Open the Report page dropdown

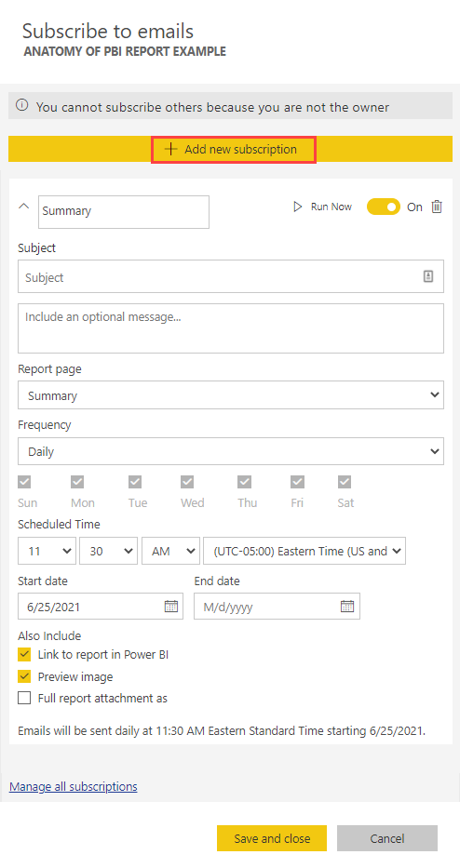click(x=231, y=395)
